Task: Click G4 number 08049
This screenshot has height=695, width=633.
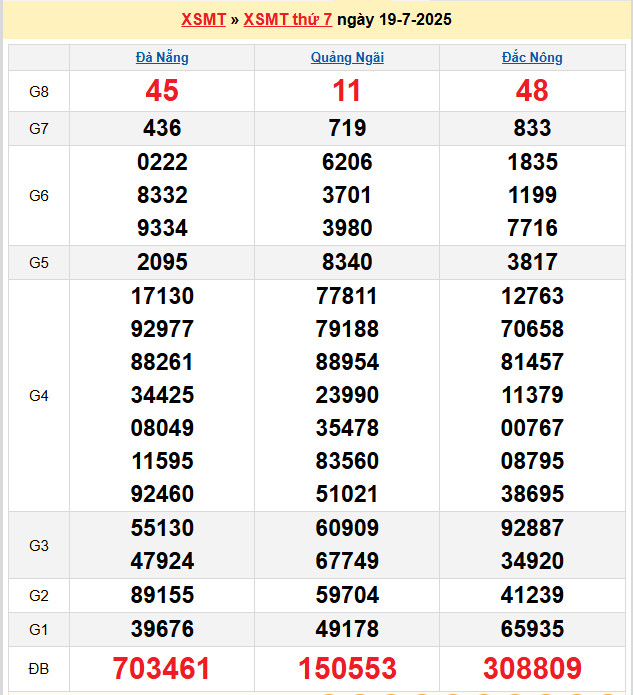Action: (162, 428)
